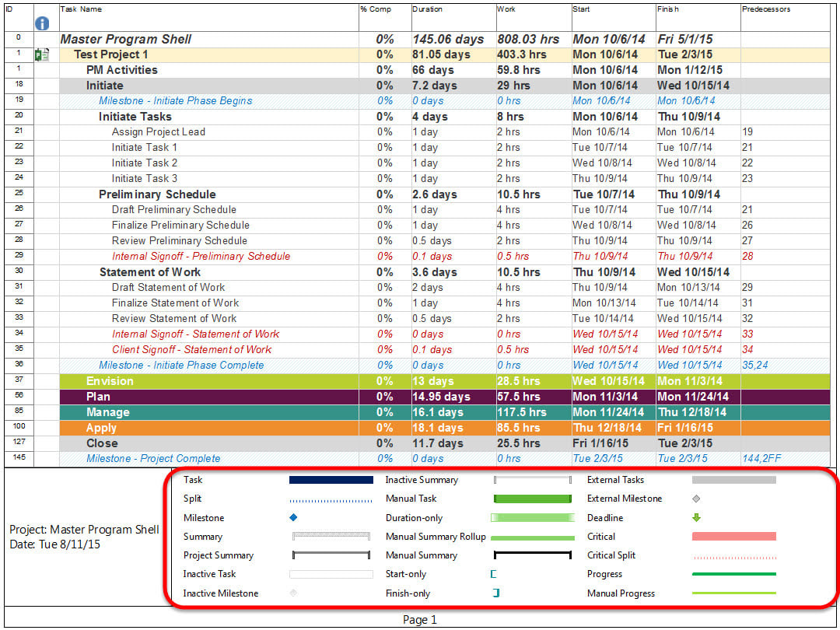
Task: Select the Start column header
Action: 614,17
